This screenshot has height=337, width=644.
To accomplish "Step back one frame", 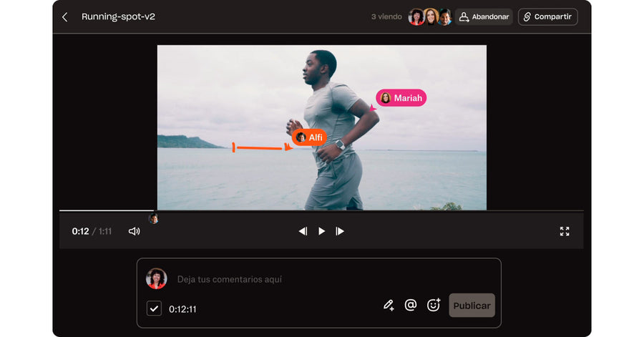I will point(303,232).
